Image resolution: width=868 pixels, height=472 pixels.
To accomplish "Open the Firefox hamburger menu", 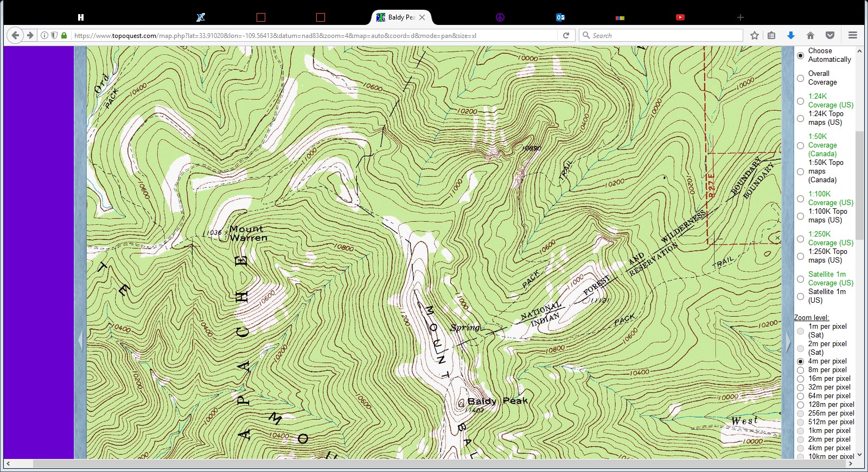I will coord(852,35).
